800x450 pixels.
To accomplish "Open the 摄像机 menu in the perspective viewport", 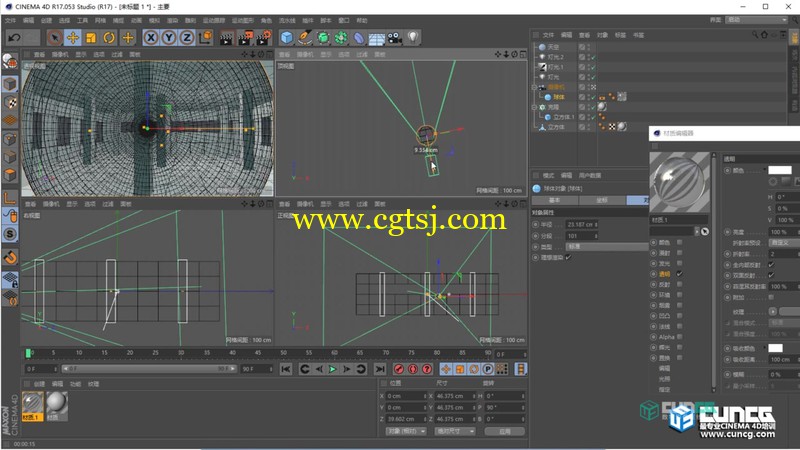I will click(60, 55).
